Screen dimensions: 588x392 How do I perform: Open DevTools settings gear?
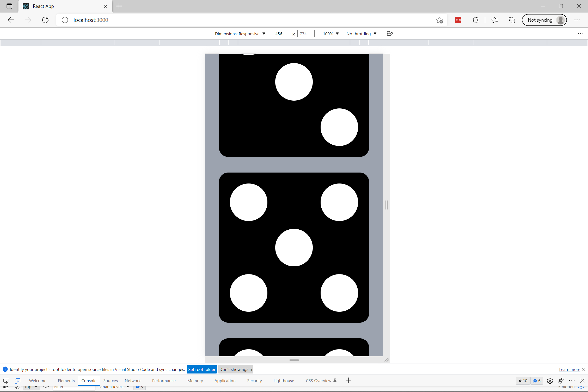(x=550, y=381)
